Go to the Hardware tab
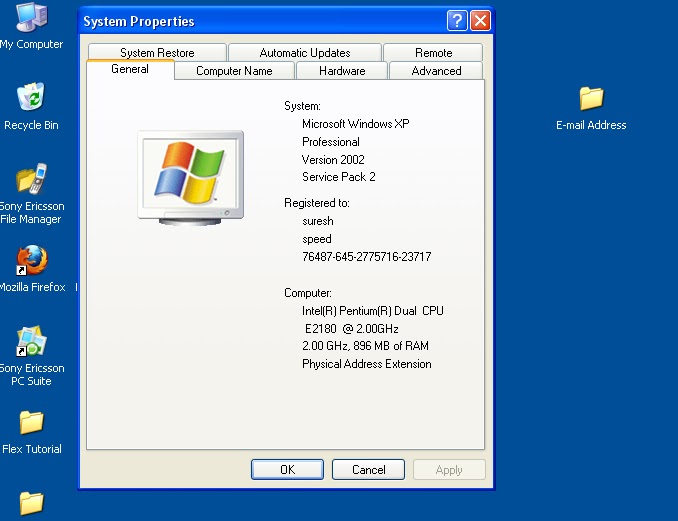Viewport: 678px width, 521px height. pyautogui.click(x=342, y=71)
